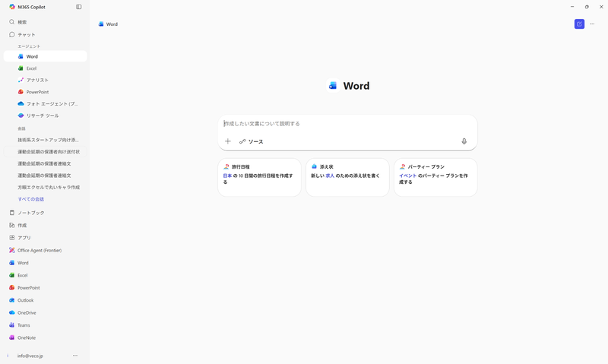Collapse the sidebar panel toggle icon
This screenshot has height=364, width=608.
[79, 7]
